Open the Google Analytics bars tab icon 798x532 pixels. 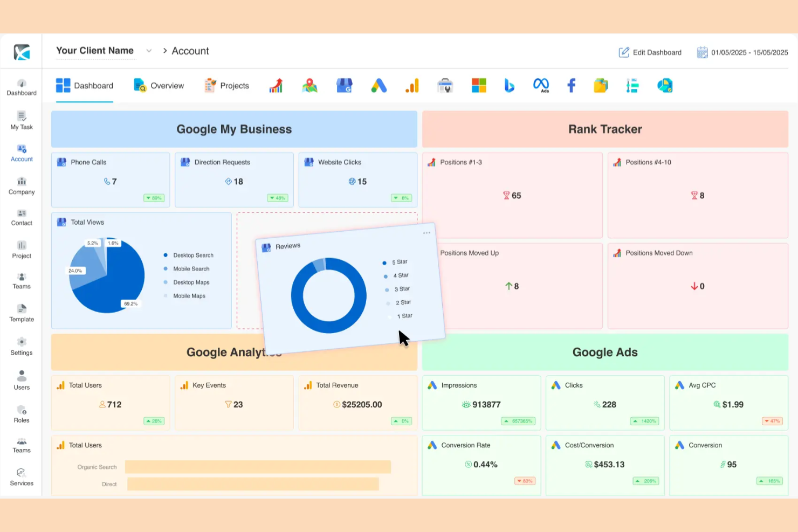click(412, 86)
